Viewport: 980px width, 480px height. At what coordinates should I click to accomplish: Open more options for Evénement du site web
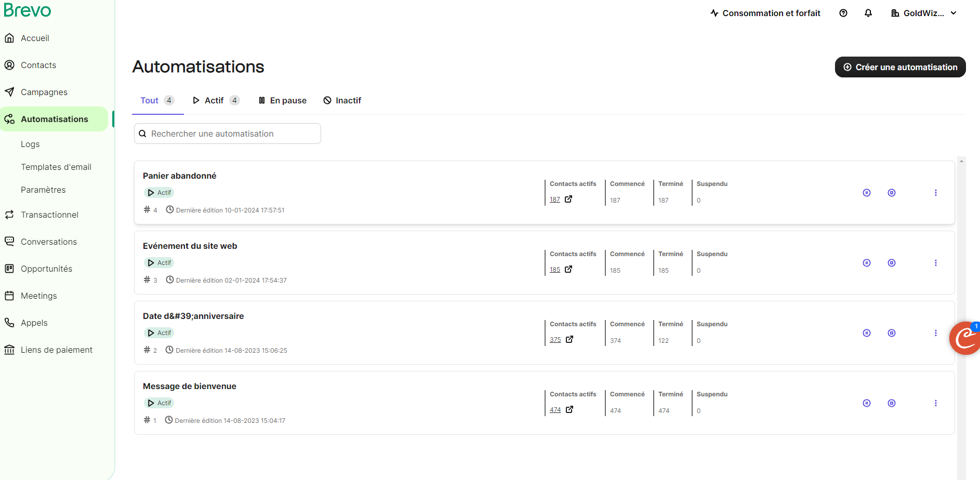click(x=936, y=263)
